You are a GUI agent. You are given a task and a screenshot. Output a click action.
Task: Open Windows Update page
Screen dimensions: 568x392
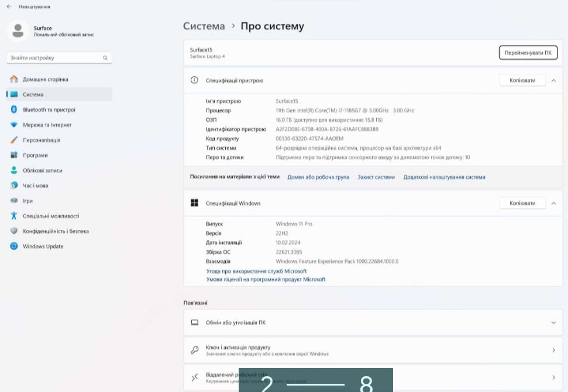click(x=43, y=246)
